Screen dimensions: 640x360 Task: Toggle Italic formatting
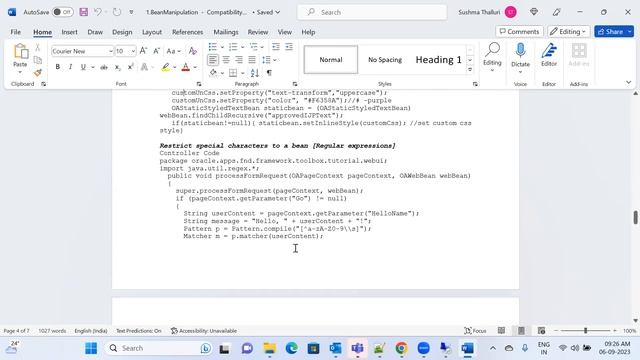pos(70,67)
